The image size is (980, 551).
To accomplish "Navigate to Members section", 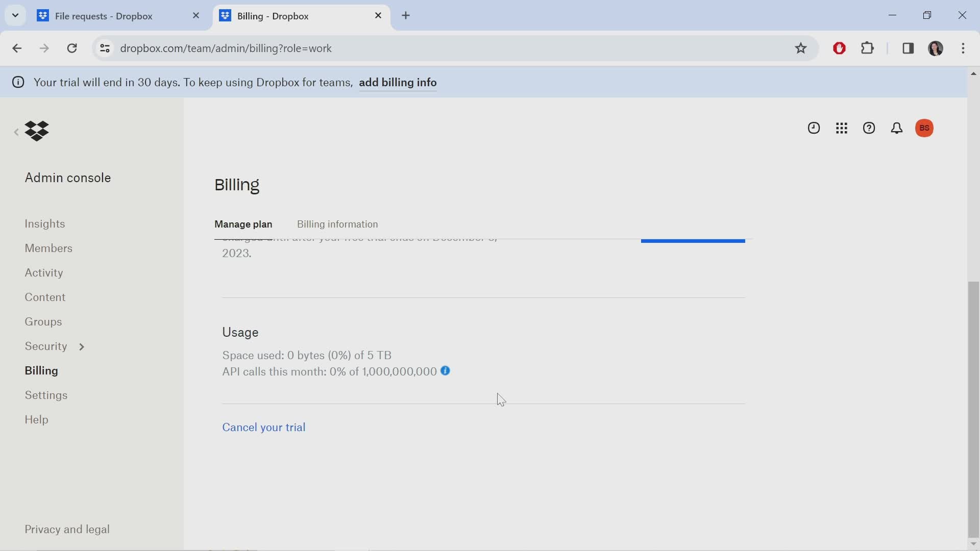I will [48, 248].
